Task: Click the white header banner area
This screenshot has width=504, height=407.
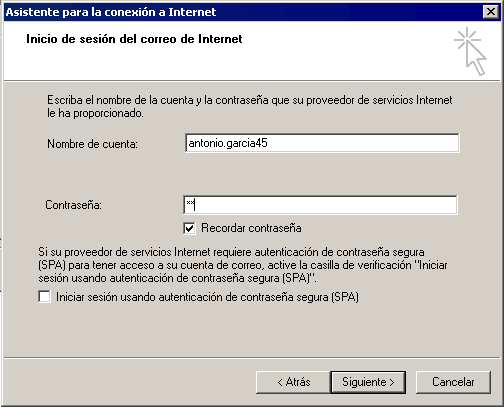Action: click(252, 50)
